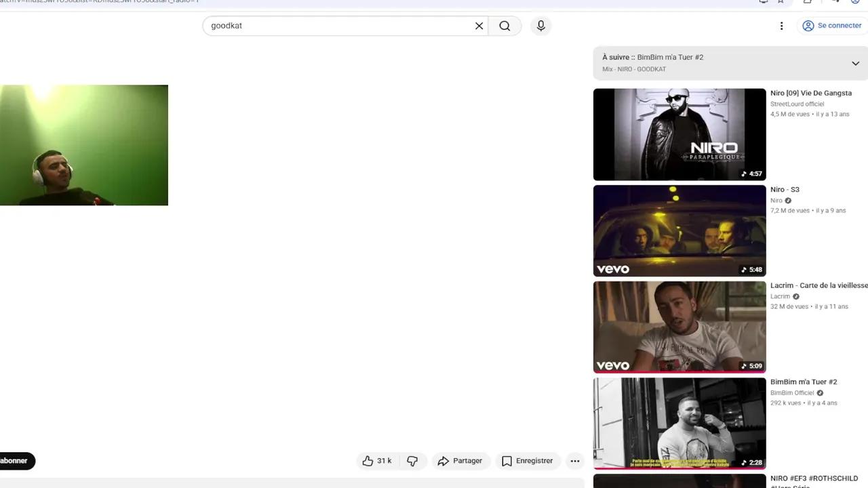Click the Lacrim channel name under Carte de la vieillesse
Screen dimensions: 868x488
[780, 296]
